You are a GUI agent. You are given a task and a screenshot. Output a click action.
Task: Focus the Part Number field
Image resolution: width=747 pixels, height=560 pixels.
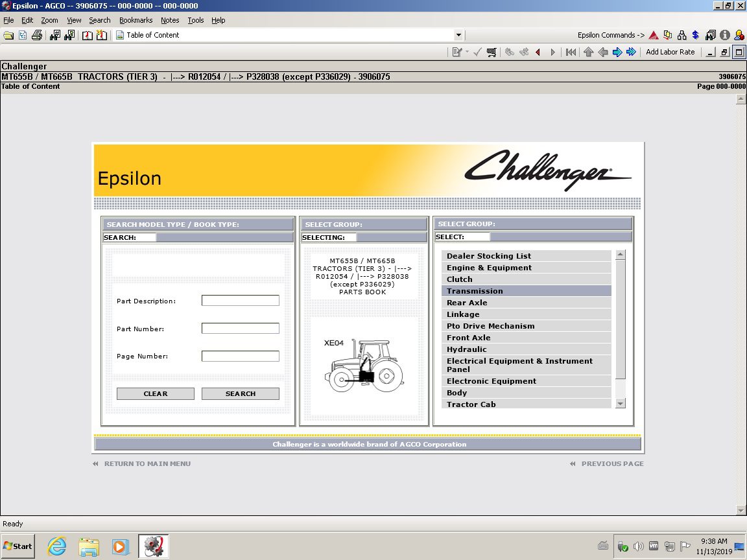click(x=240, y=328)
